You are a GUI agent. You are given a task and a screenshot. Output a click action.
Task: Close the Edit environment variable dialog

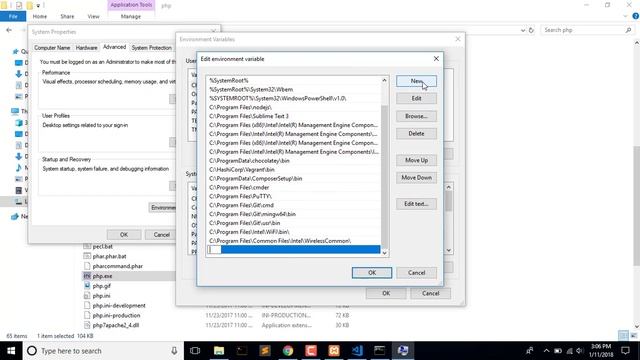(x=436, y=59)
